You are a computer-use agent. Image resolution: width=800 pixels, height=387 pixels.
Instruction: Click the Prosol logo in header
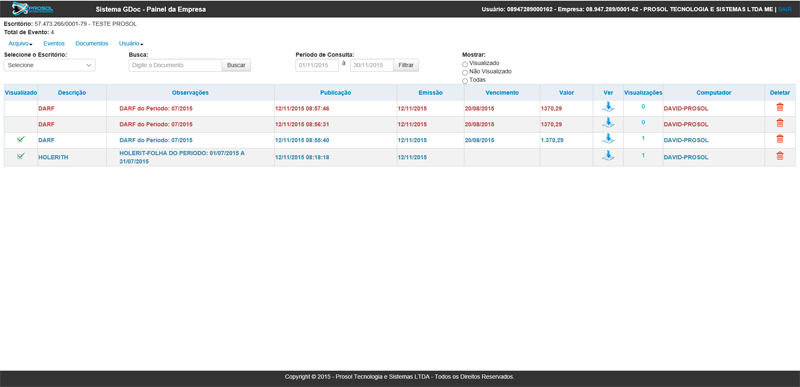33,9
